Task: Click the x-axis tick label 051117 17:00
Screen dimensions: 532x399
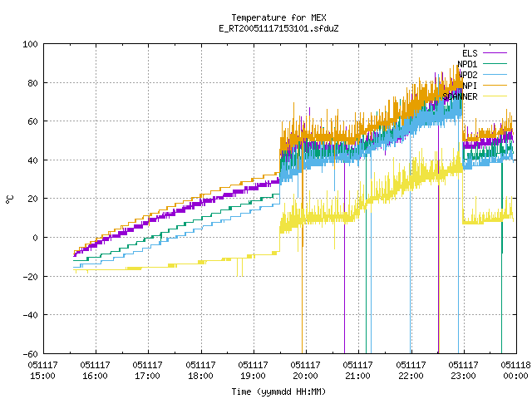Action: click(148, 371)
